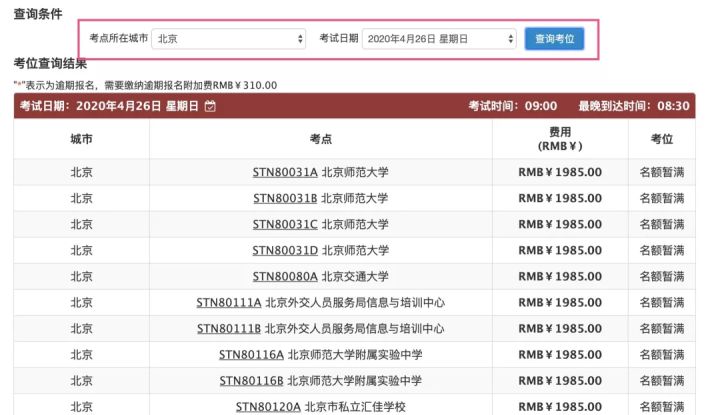Click the 考试时间: 09:00 text in header

[x=512, y=107]
